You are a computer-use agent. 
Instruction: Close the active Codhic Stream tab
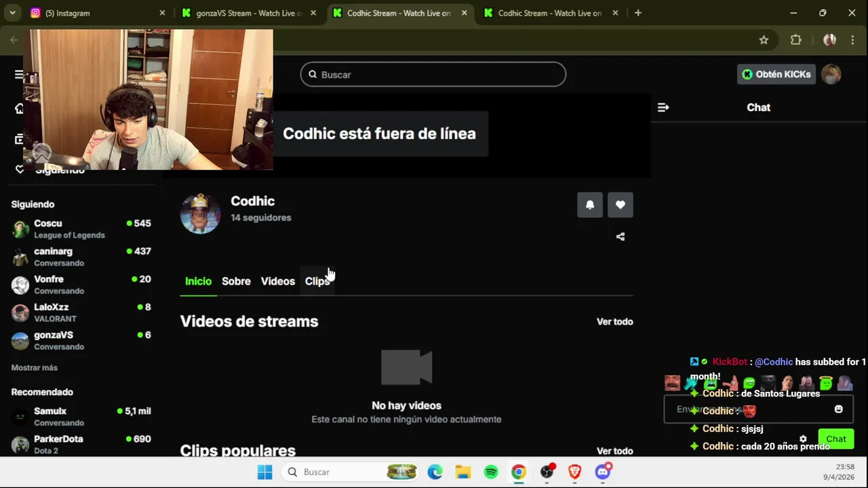464,13
